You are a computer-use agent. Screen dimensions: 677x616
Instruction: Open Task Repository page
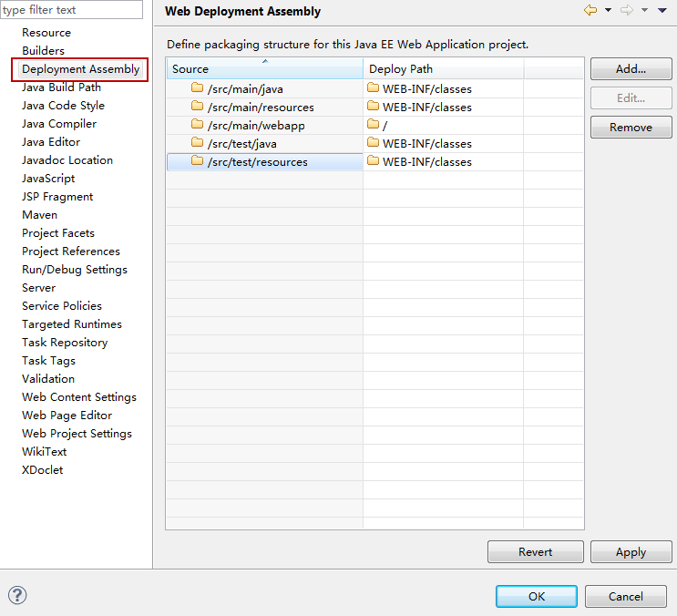(65, 342)
